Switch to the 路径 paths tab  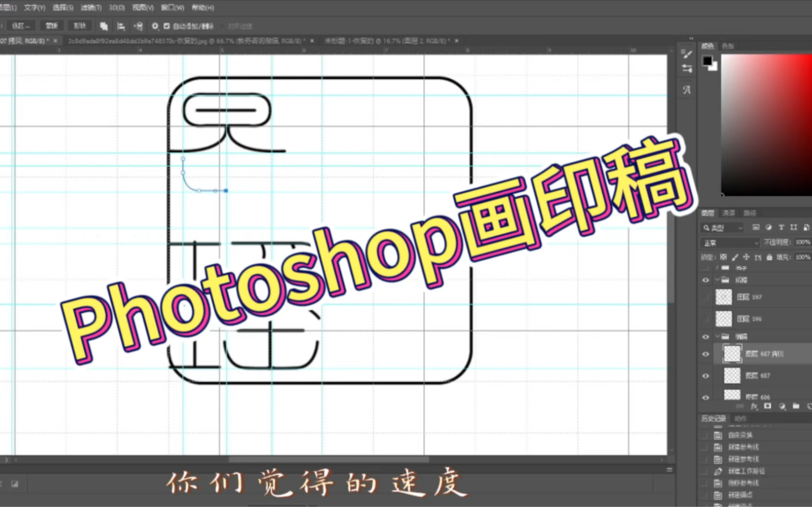(749, 213)
